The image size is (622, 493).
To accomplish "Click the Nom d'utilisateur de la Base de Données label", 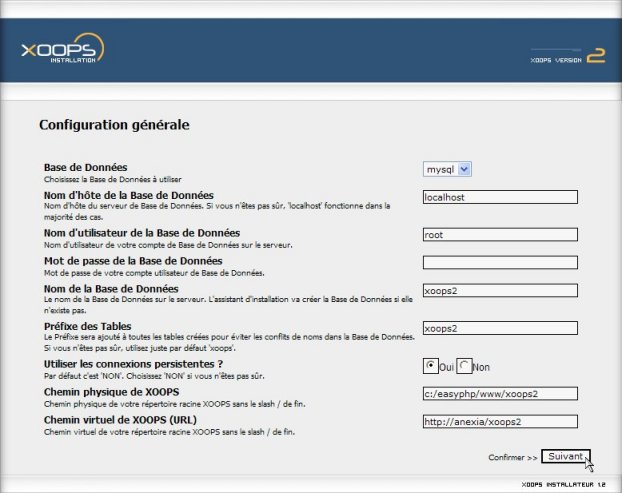I will (x=142, y=233).
